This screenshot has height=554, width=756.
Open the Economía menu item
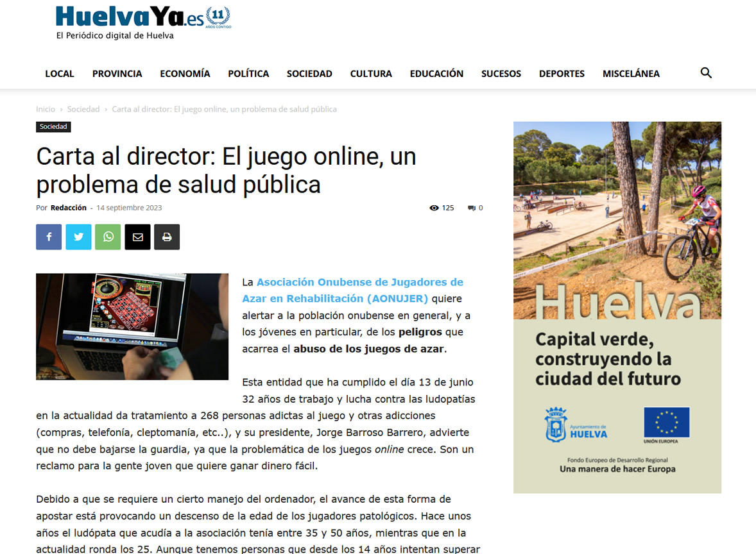[185, 74]
